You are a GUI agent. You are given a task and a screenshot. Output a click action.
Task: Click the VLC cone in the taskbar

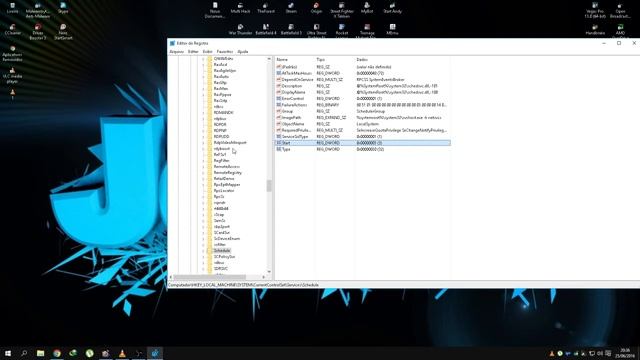(x=122, y=353)
